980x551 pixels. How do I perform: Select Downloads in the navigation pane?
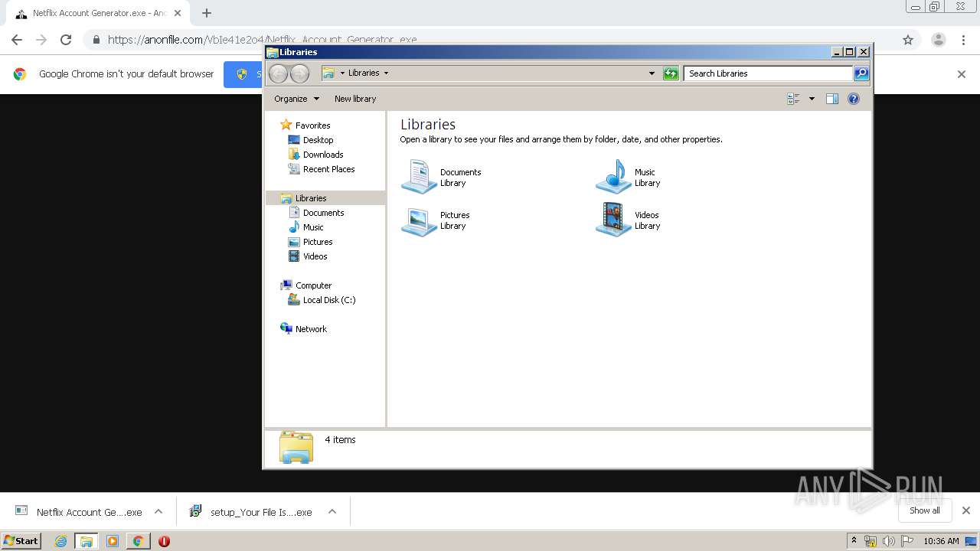(x=322, y=155)
